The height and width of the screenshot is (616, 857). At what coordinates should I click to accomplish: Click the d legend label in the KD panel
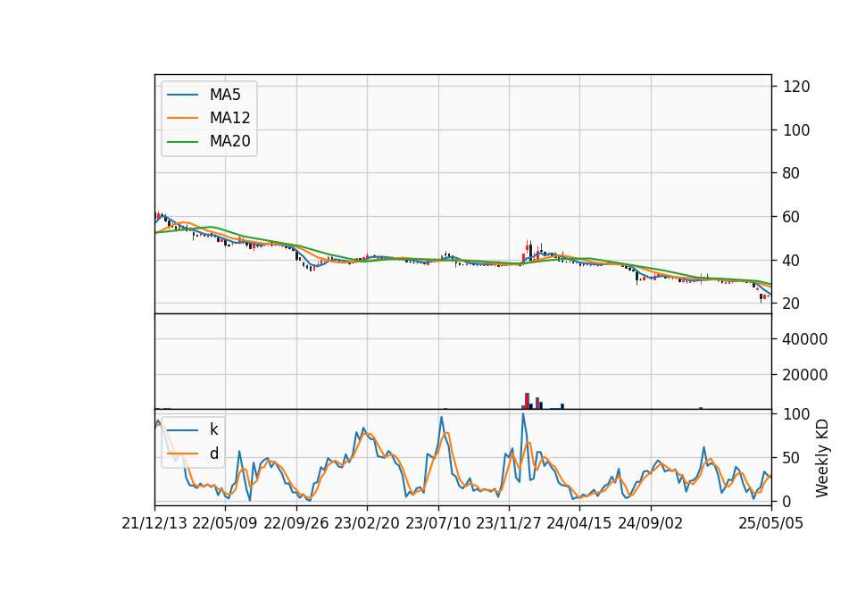213,454
